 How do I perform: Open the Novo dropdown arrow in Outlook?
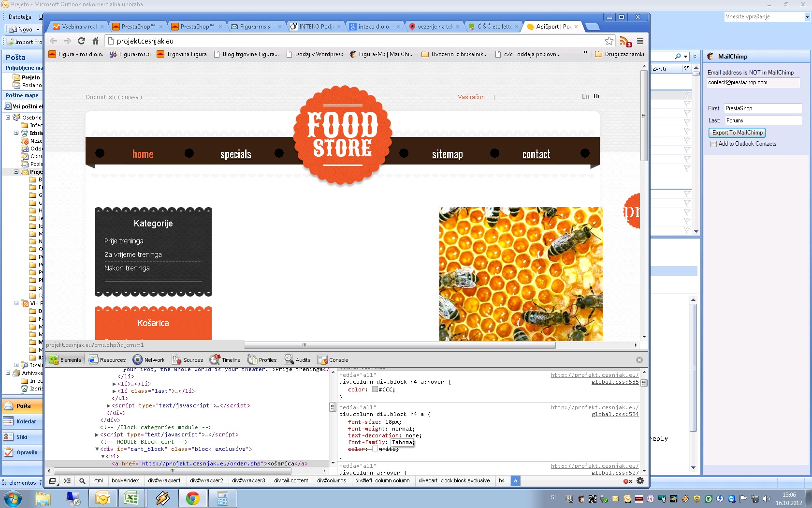pos(38,30)
